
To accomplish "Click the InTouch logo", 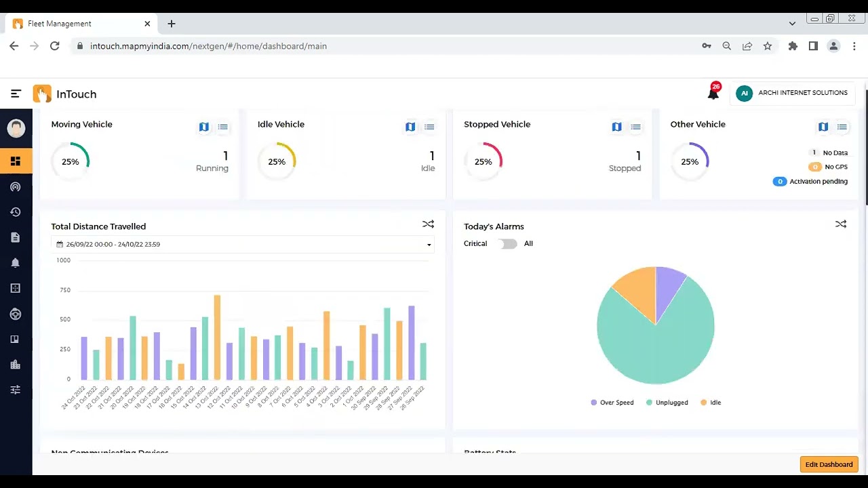I will [65, 94].
